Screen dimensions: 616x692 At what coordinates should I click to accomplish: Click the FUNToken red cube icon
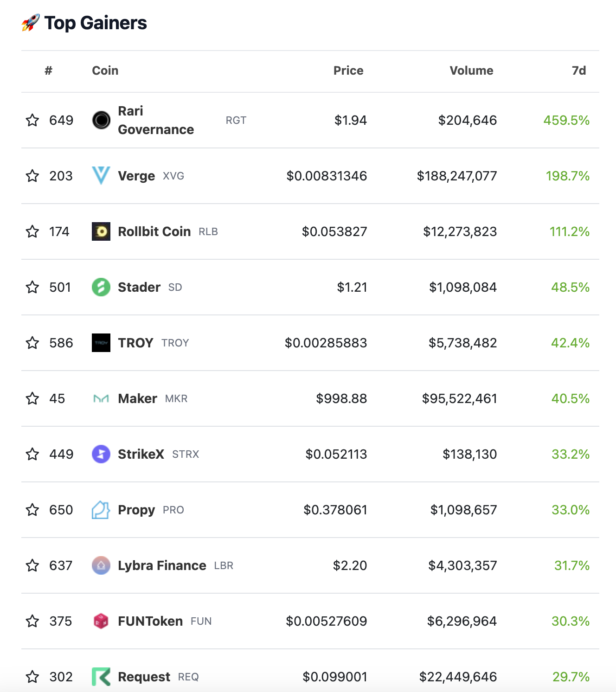click(x=101, y=621)
